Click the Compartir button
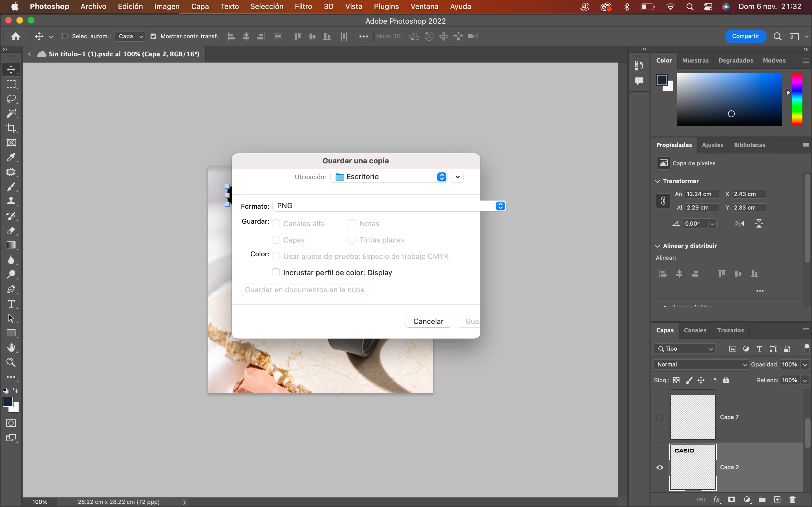 coord(745,36)
